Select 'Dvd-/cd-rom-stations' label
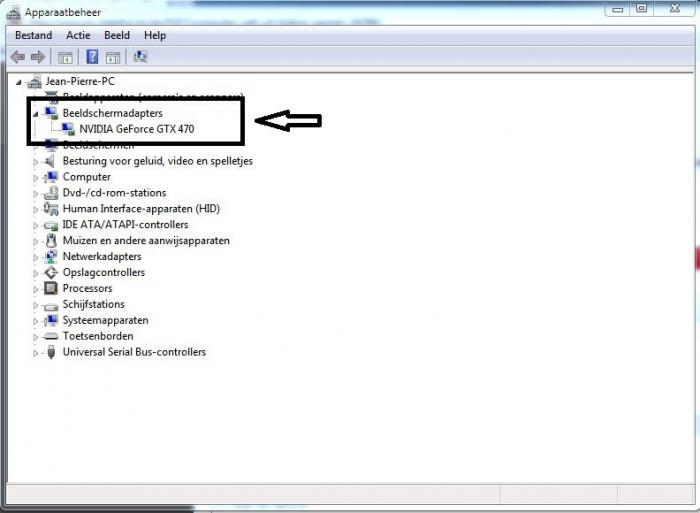 pos(114,192)
